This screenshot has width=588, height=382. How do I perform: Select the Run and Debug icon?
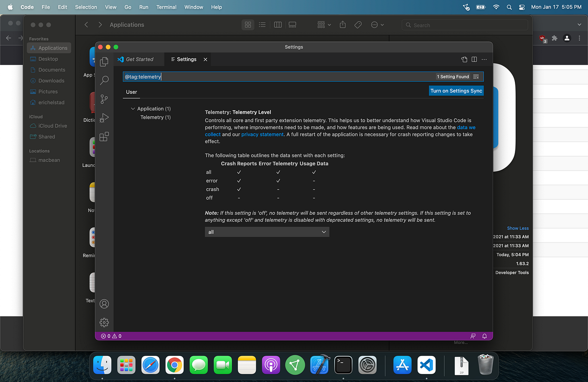pos(104,118)
